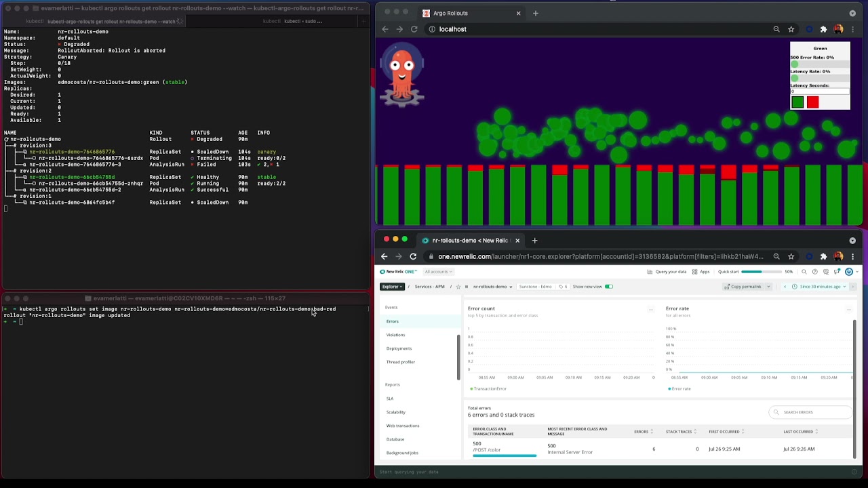This screenshot has width=868, height=488.
Task: Click Database report in sidebar
Action: click(395, 439)
